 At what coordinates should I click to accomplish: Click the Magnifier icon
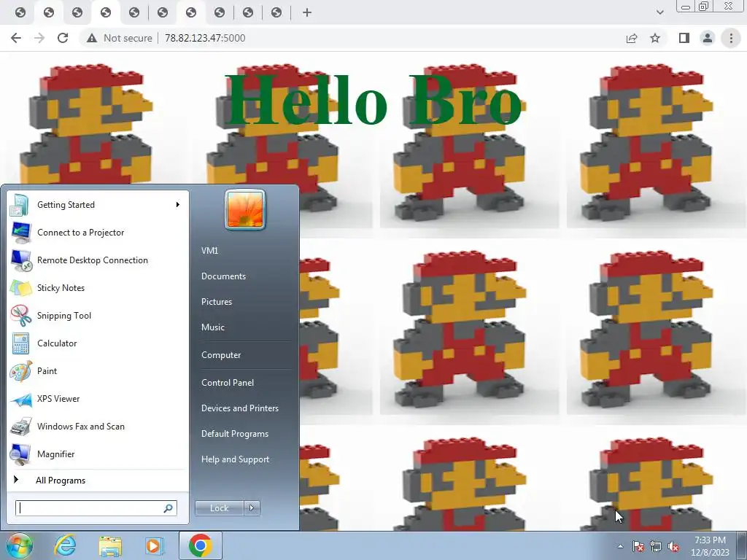[x=21, y=454]
